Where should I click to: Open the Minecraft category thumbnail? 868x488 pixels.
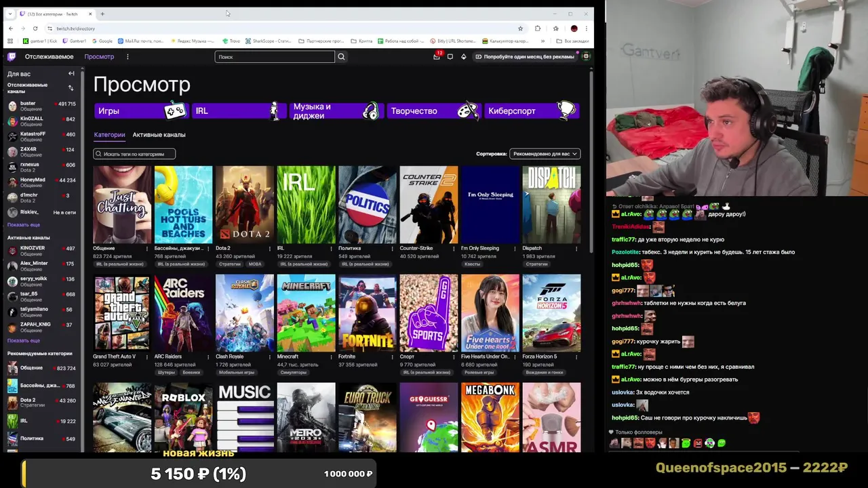(306, 313)
